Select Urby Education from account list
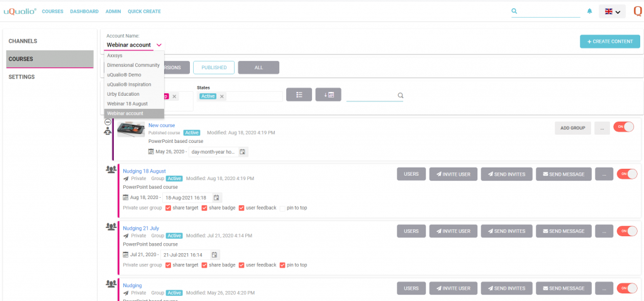Image resolution: width=644 pixels, height=301 pixels. [x=123, y=94]
